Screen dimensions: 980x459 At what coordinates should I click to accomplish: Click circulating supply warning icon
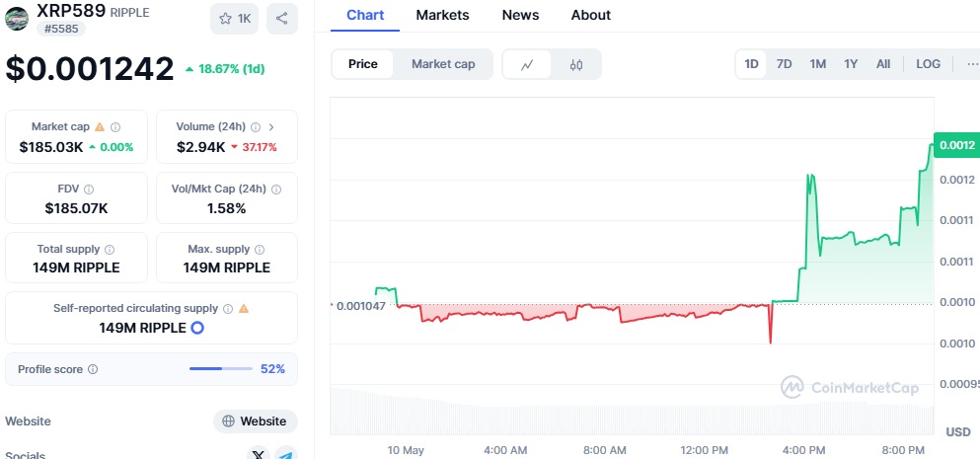tap(244, 309)
